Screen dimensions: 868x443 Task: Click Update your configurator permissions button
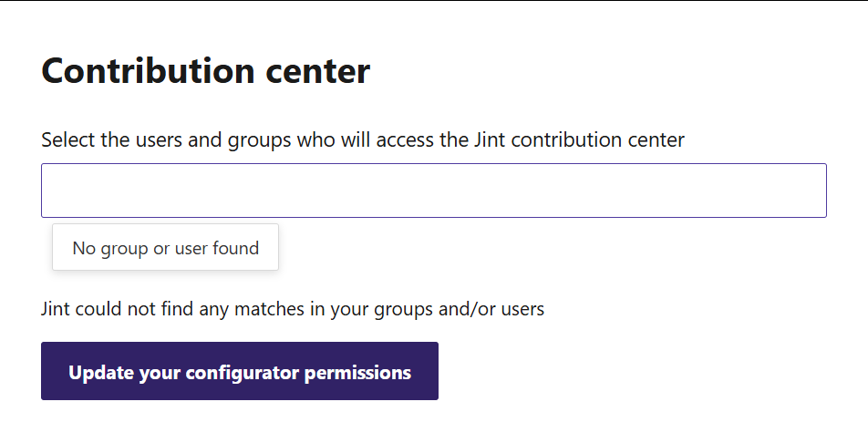tap(240, 371)
